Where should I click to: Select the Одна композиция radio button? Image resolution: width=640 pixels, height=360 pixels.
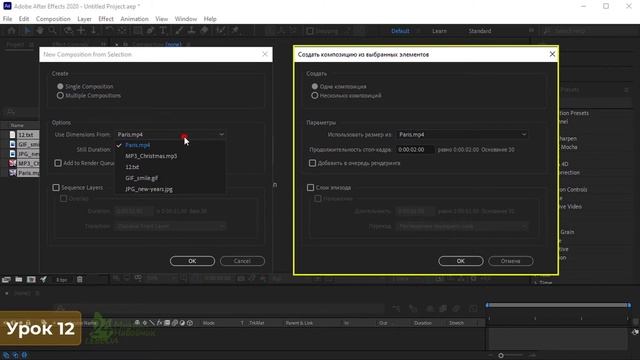(x=315, y=87)
